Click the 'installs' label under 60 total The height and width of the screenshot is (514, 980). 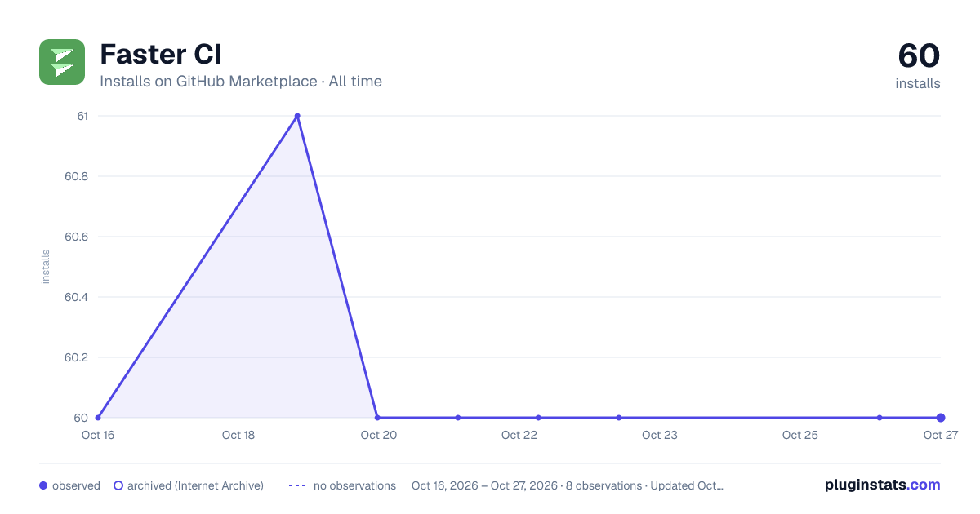[918, 83]
